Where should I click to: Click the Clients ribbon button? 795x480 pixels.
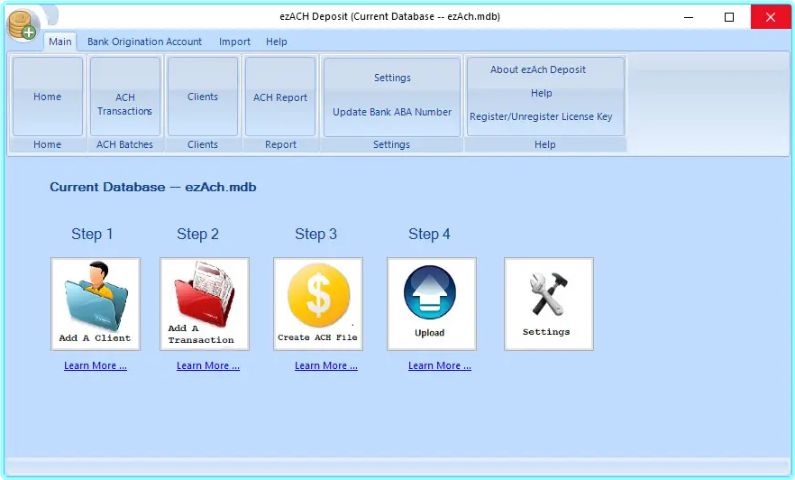point(203,96)
